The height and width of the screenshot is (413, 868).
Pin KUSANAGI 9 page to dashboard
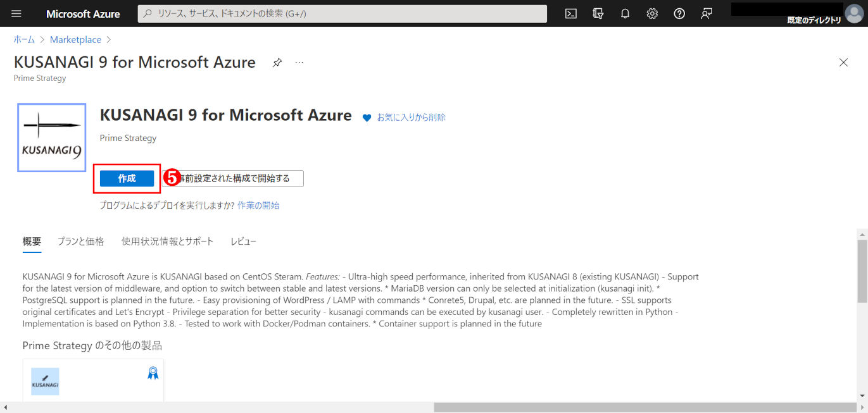tap(277, 63)
